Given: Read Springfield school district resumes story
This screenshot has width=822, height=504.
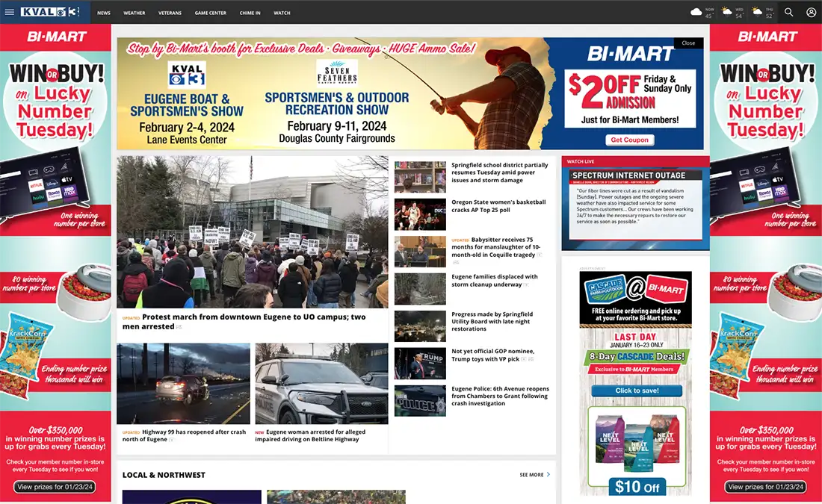Looking at the screenshot, I should pyautogui.click(x=500, y=172).
